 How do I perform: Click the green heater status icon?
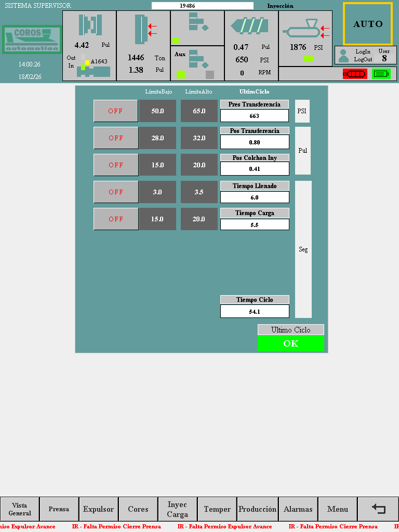tap(381, 74)
